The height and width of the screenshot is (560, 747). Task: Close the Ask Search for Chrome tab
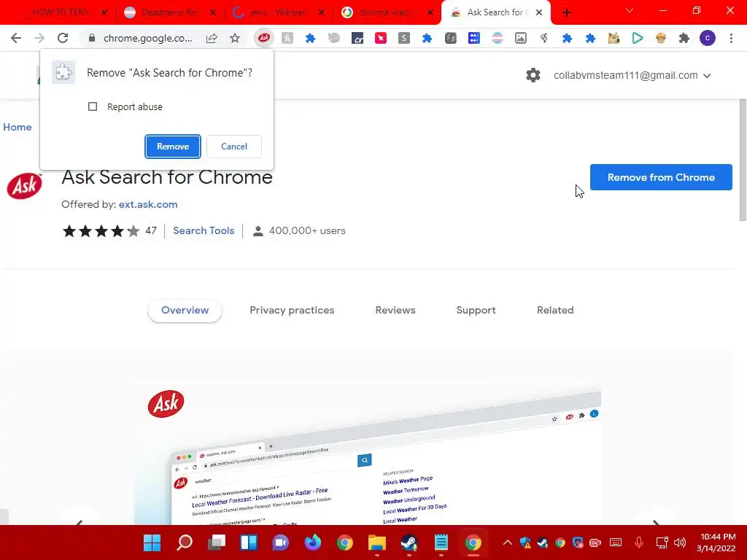(x=539, y=12)
